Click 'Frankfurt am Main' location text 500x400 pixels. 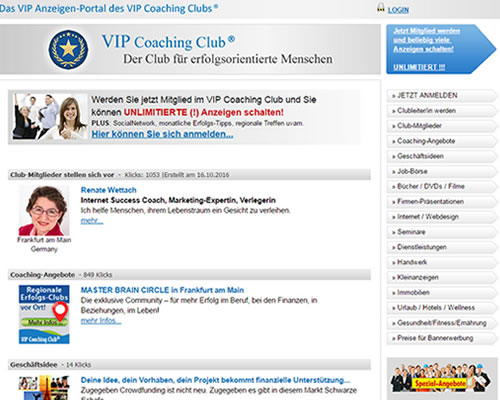coord(44,240)
